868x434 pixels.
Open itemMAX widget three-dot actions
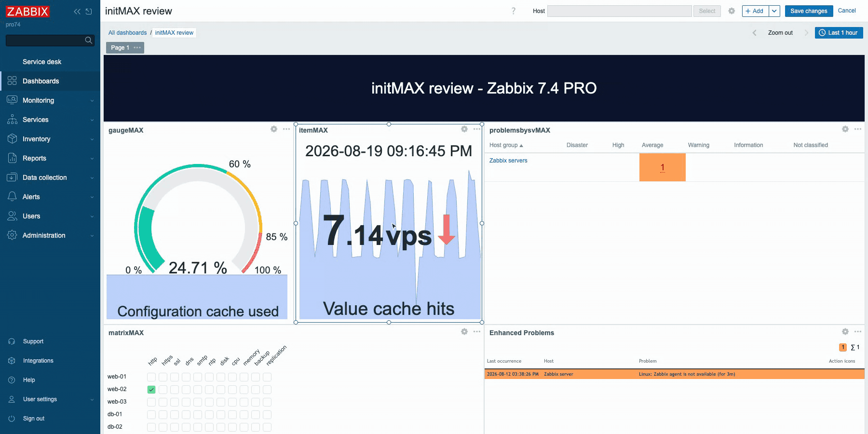[x=477, y=129]
